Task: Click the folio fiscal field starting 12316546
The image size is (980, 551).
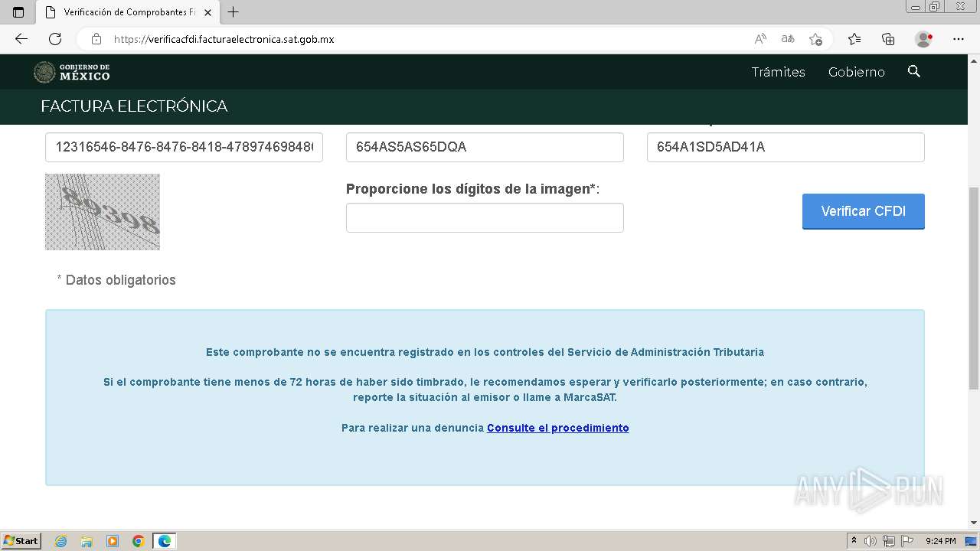Action: pos(184,147)
